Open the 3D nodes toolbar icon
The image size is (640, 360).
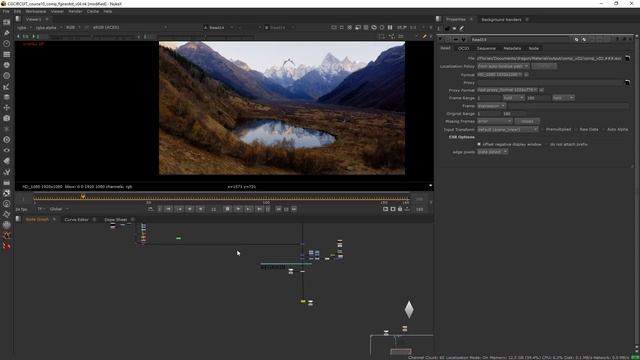coord(7,118)
